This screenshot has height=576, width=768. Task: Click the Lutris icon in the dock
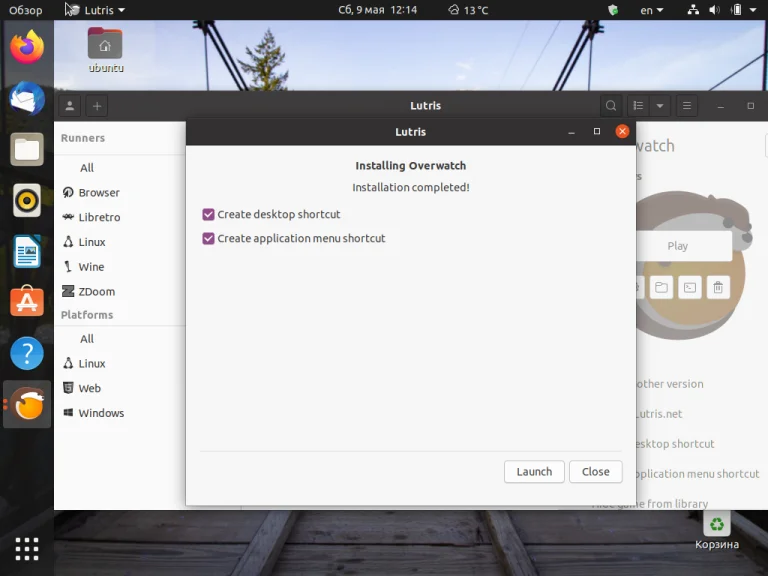coord(27,405)
